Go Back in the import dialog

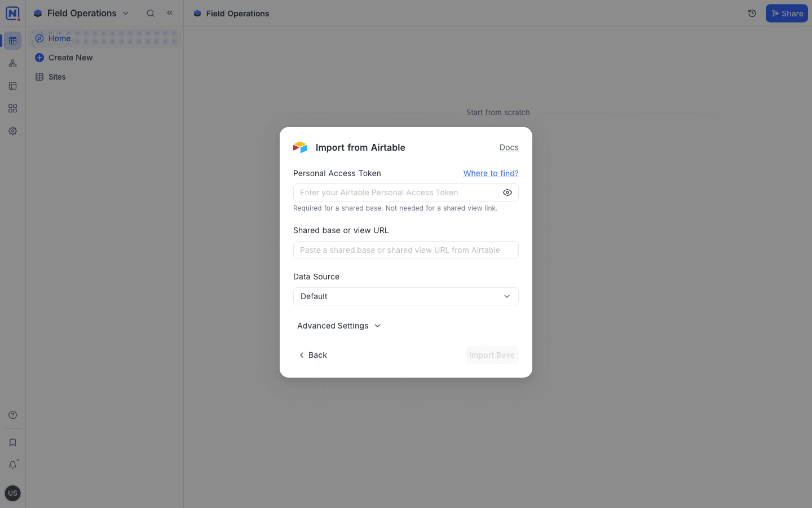[x=313, y=355]
